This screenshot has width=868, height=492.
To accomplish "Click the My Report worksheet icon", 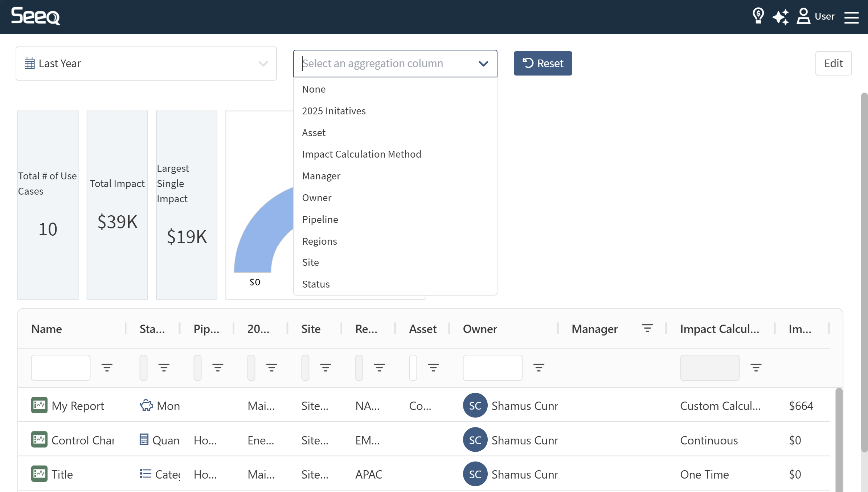I will pyautogui.click(x=39, y=405).
